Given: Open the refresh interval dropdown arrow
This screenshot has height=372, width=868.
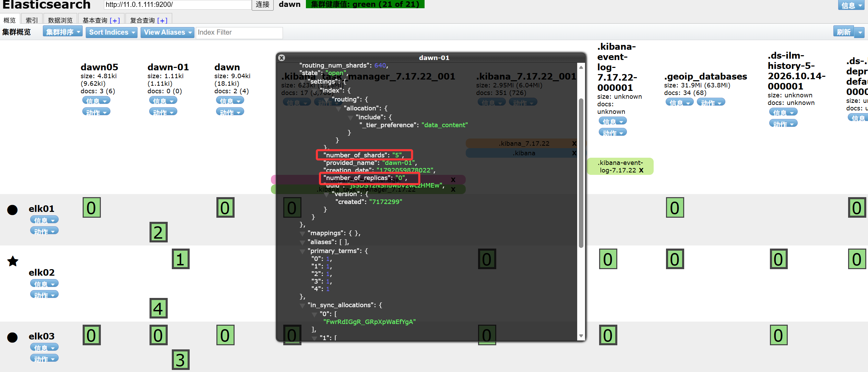Looking at the screenshot, I should pos(859,32).
